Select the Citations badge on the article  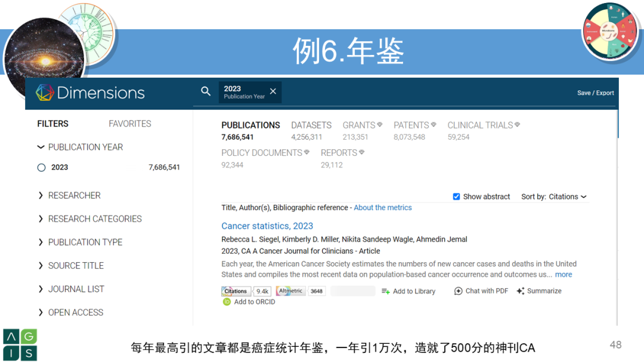point(236,291)
